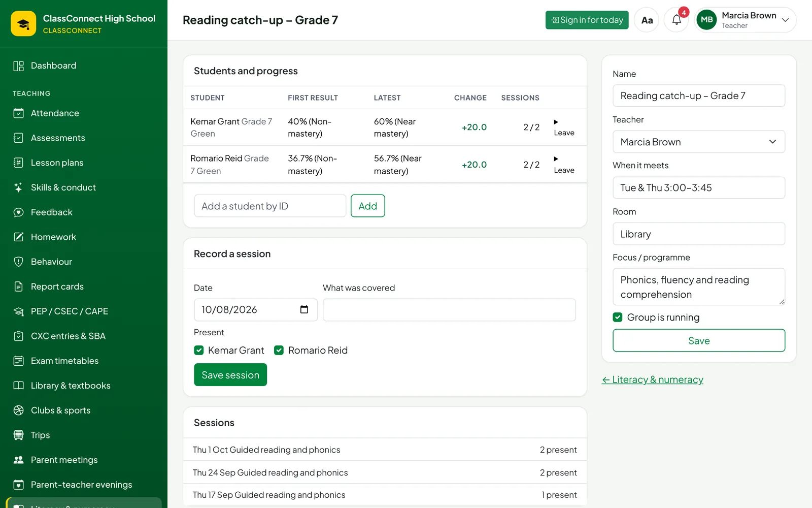Viewport: 812px width, 508px height.
Task: Click the Clubs & sports ball icon
Action: coord(19,410)
